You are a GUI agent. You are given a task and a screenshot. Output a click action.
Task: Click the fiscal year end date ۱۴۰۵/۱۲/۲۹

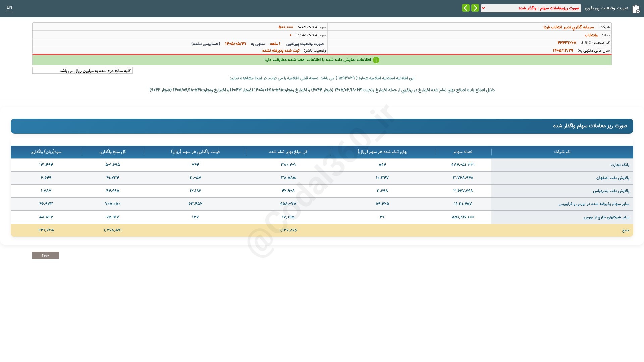[x=563, y=50]
